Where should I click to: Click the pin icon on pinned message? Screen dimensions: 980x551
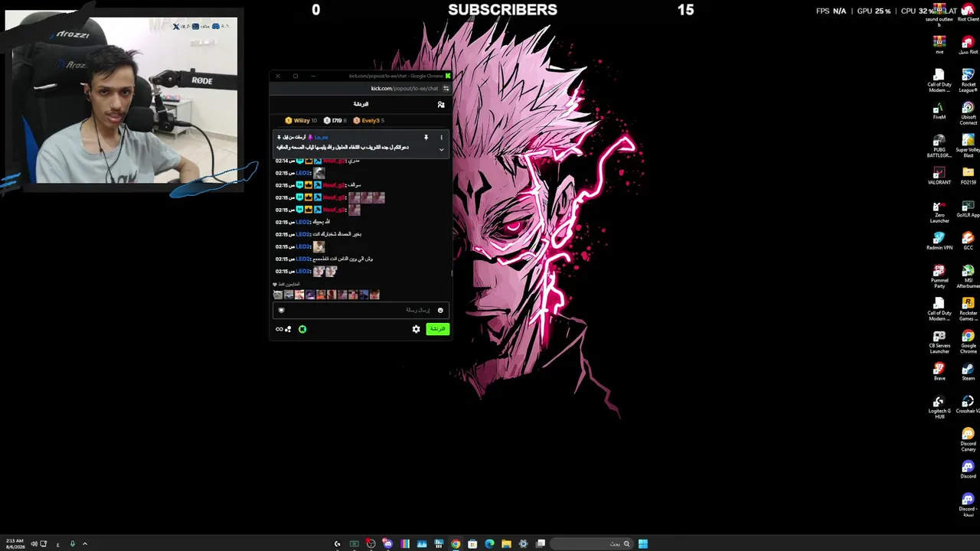[426, 138]
